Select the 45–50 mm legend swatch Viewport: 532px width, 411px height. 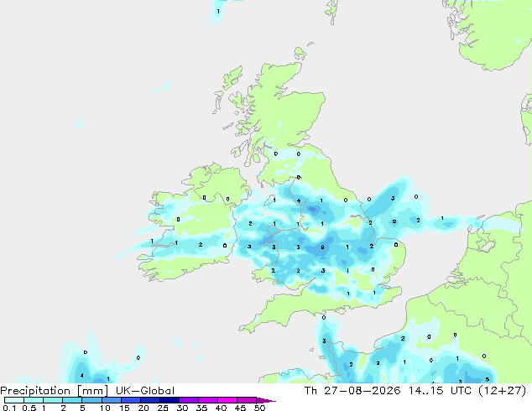tap(247, 400)
